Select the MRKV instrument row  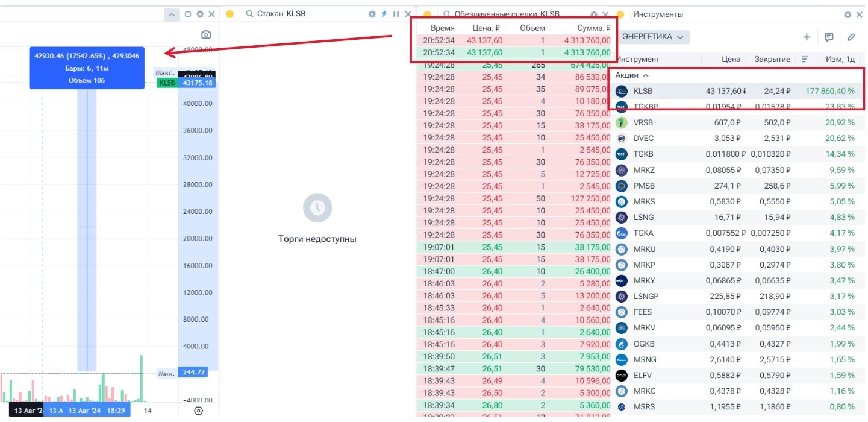point(738,328)
